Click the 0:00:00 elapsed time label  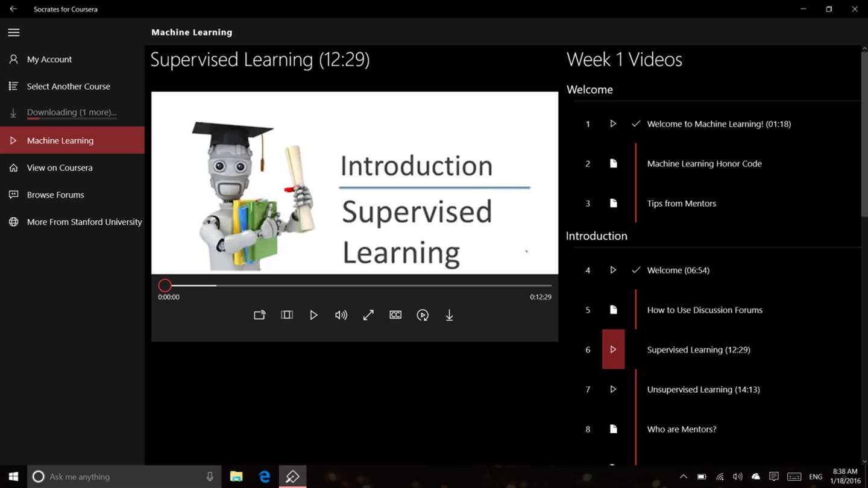(x=169, y=297)
